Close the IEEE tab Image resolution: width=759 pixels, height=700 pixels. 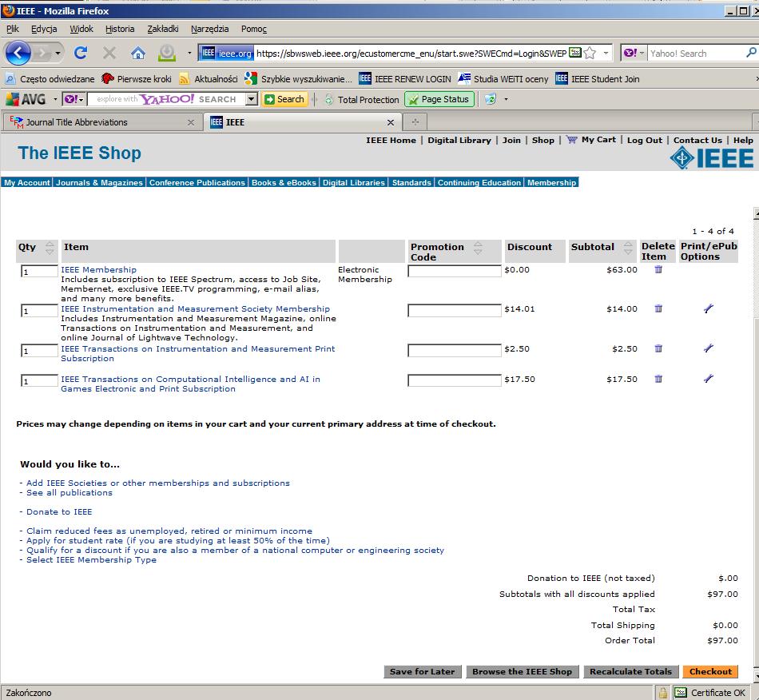(x=390, y=122)
